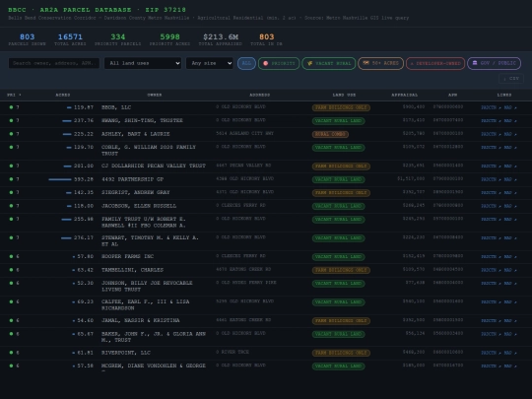This screenshot has height=399, width=532.
Task: Click address 5614 ASHLAND CITY HWY
Action: 245,134
